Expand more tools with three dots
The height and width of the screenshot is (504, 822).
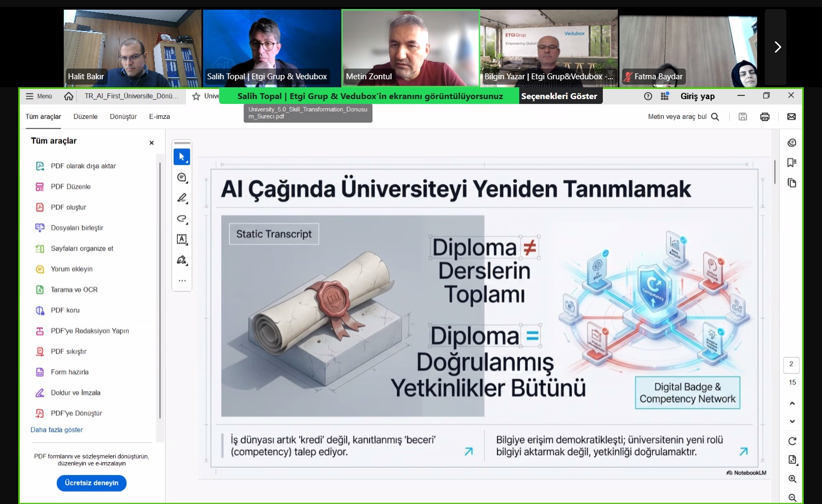click(x=182, y=281)
